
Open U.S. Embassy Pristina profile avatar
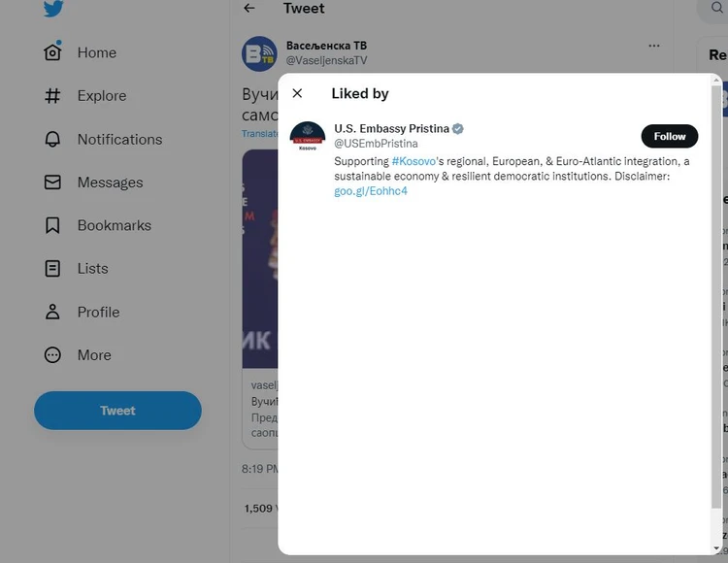tap(308, 137)
